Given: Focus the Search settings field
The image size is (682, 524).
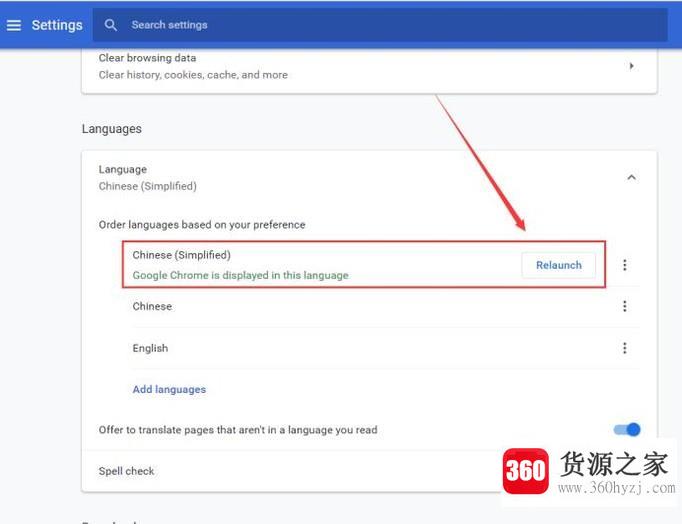Looking at the screenshot, I should [x=380, y=25].
